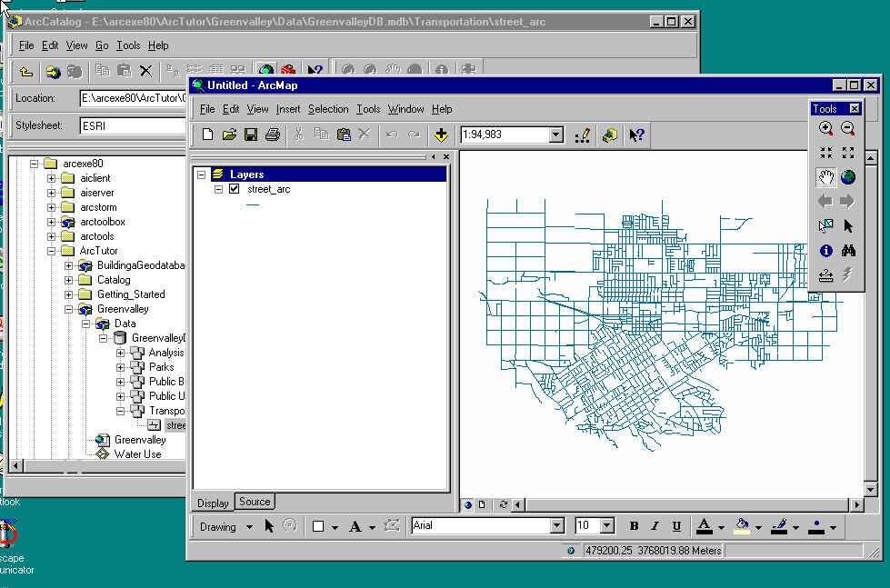Open the Find binoculars tool
Viewport: 890px width, 588px height.
click(x=848, y=250)
